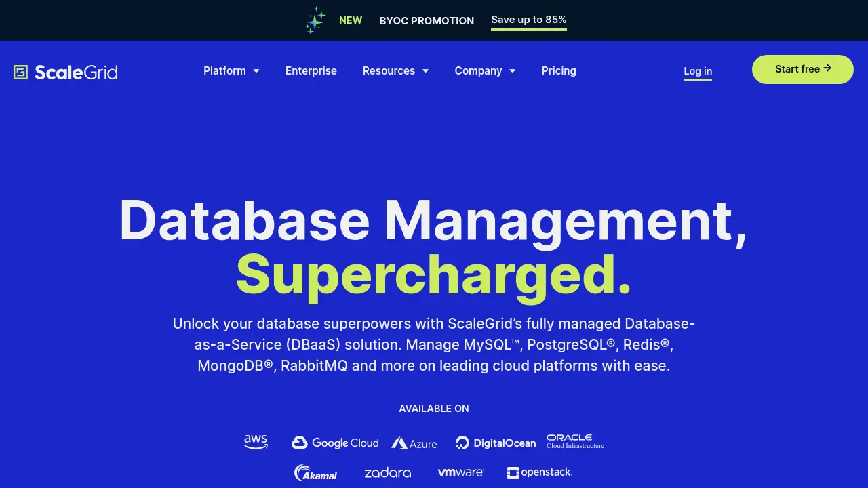Image resolution: width=868 pixels, height=488 pixels.
Task: Click the Azure logo
Action: point(414,443)
